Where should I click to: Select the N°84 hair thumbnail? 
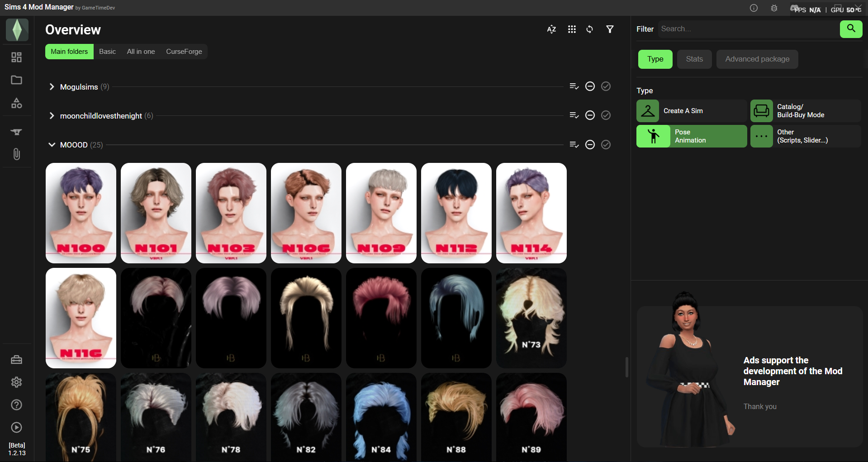(381, 417)
